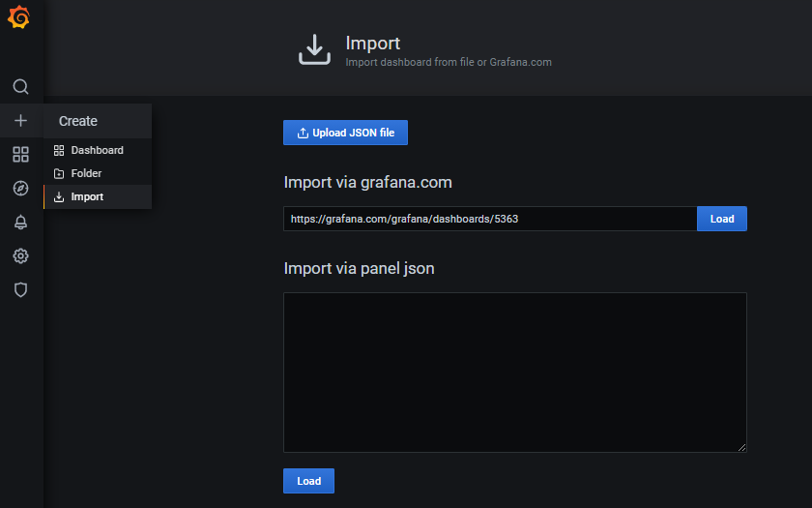The height and width of the screenshot is (508, 812).
Task: Click the Import page title text
Action: [x=373, y=44]
